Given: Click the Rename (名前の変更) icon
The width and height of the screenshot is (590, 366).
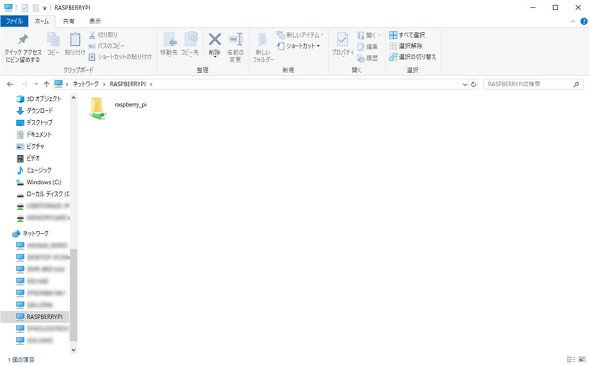Looking at the screenshot, I should [x=236, y=39].
